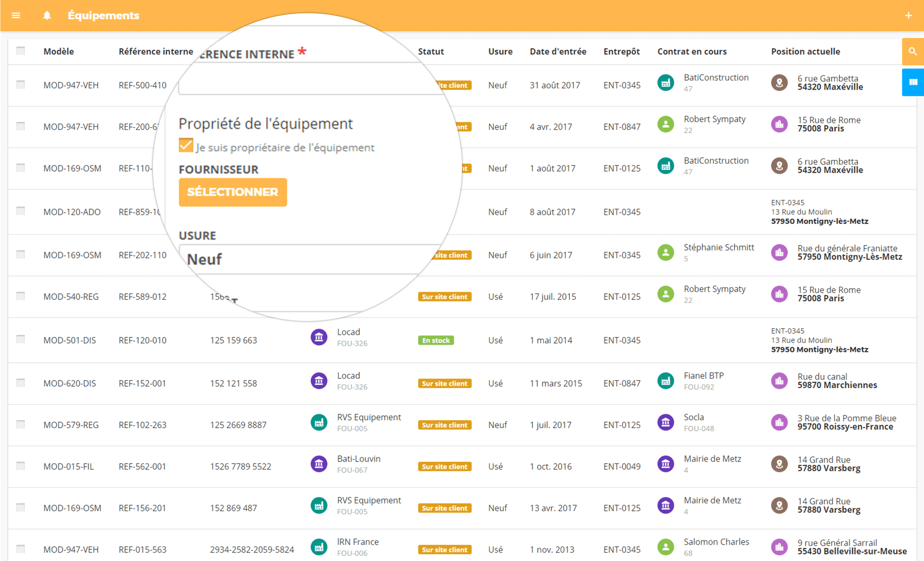Open the orange search icon button
This screenshot has width=924, height=561.
[x=913, y=51]
